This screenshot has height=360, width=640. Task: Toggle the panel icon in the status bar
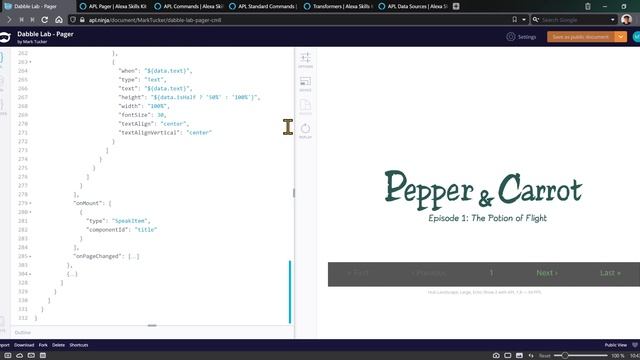(x=8, y=356)
